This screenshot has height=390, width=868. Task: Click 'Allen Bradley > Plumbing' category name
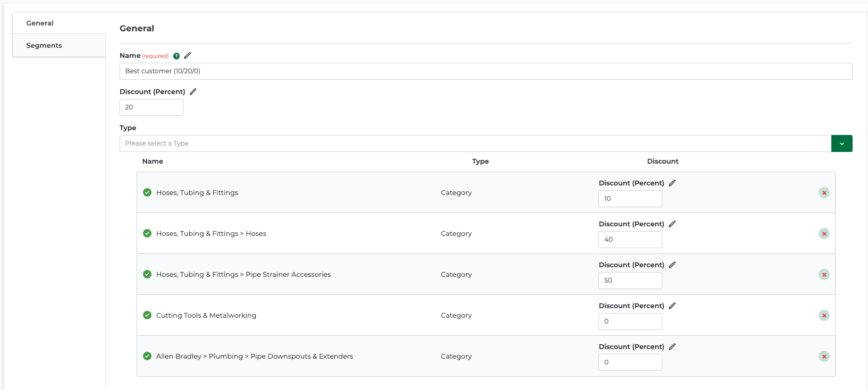(255, 356)
